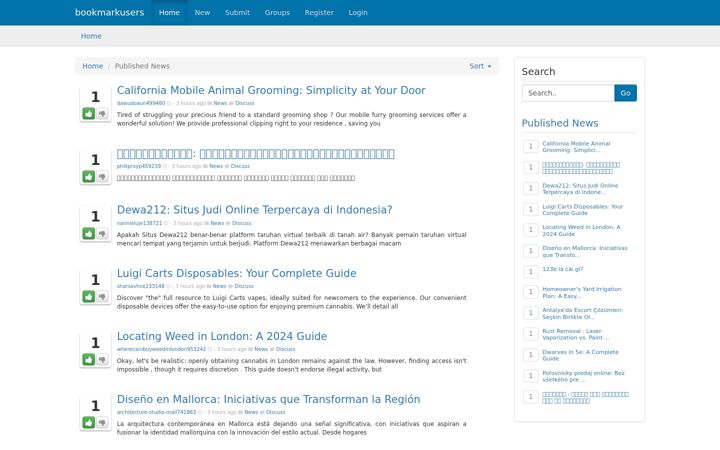Screen dimensions: 720x450
Task: Open sidebar link 123b là cái gì?
Action: [562, 269]
